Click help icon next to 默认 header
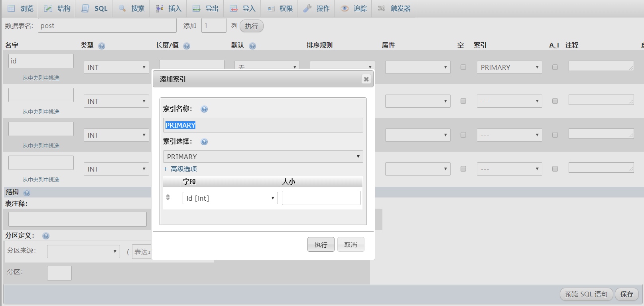 click(252, 46)
